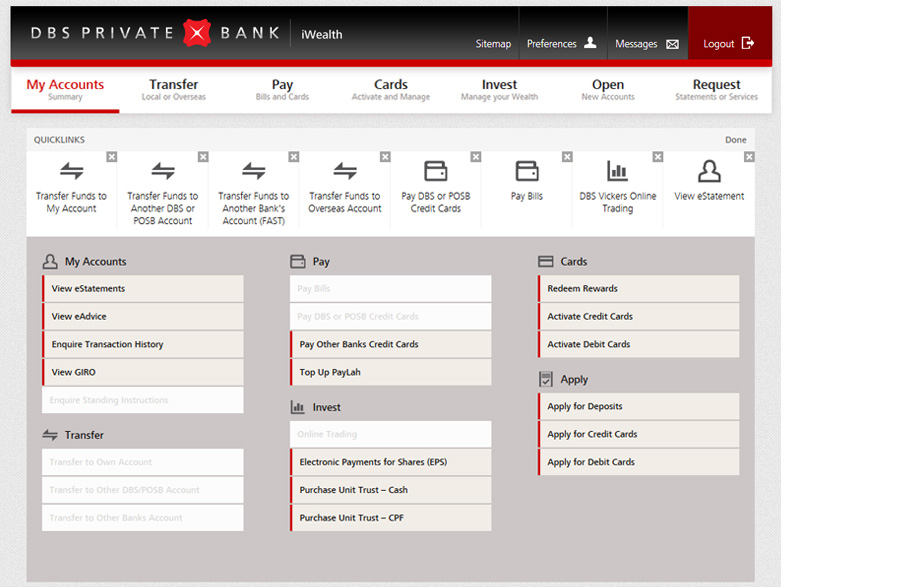
Task: Click Done to finish editing quicklinks
Action: point(735,140)
